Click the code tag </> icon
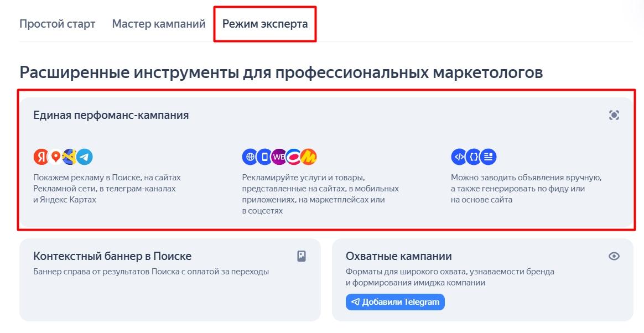644x333 pixels. pos(459,157)
